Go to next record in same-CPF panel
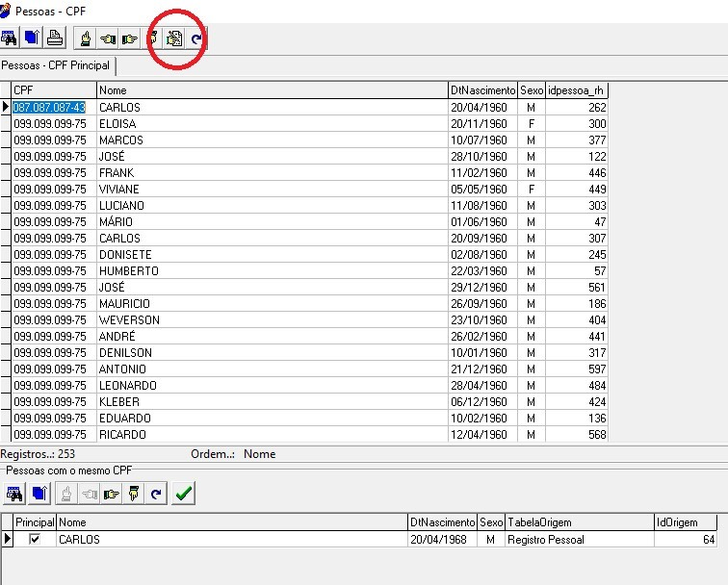This screenshot has height=585, width=728. coord(111,494)
